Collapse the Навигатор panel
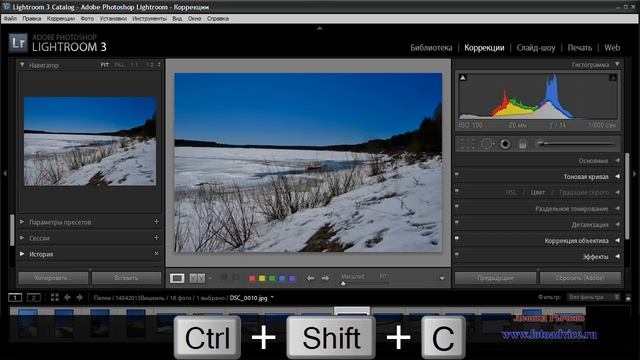Screen dimensions: 640x360 22,64
